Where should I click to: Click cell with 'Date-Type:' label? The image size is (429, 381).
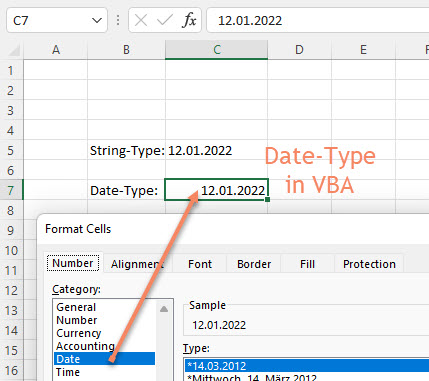coord(127,190)
